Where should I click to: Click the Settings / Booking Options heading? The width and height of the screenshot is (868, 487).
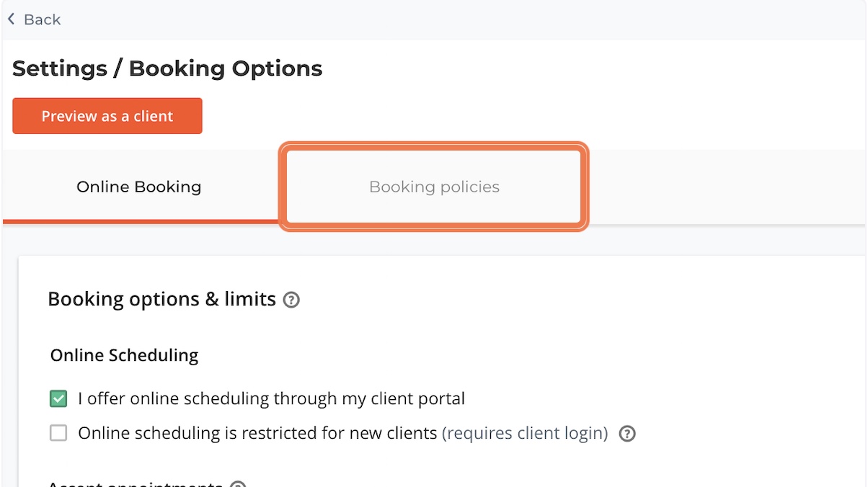click(167, 68)
